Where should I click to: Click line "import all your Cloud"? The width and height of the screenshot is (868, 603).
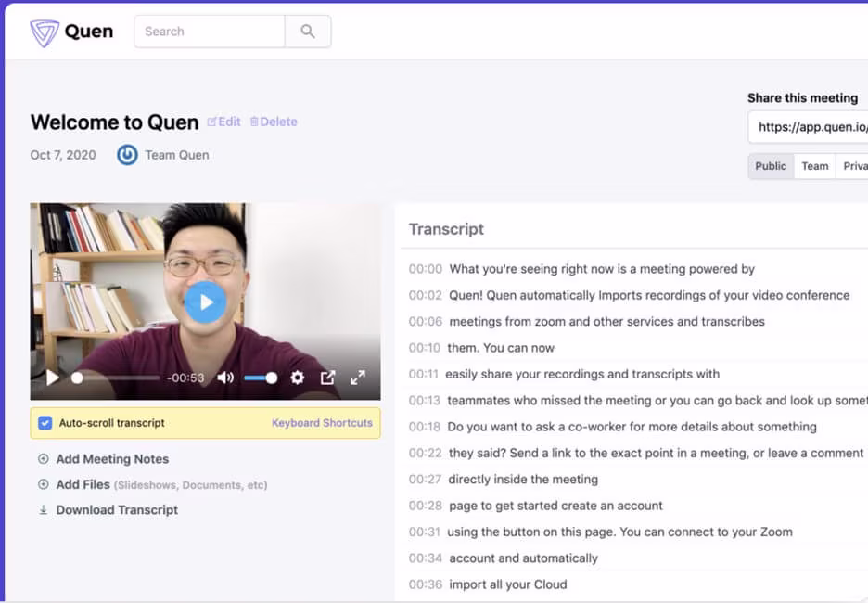pos(508,584)
